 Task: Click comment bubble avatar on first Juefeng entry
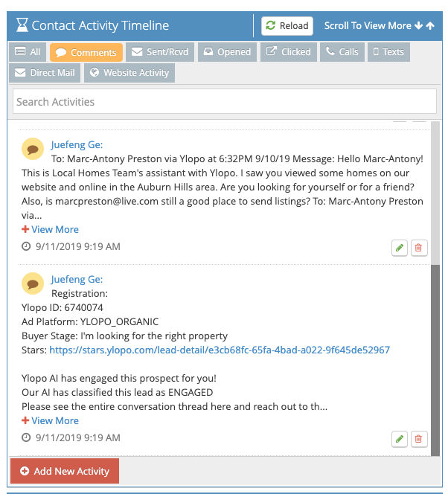[x=32, y=149]
